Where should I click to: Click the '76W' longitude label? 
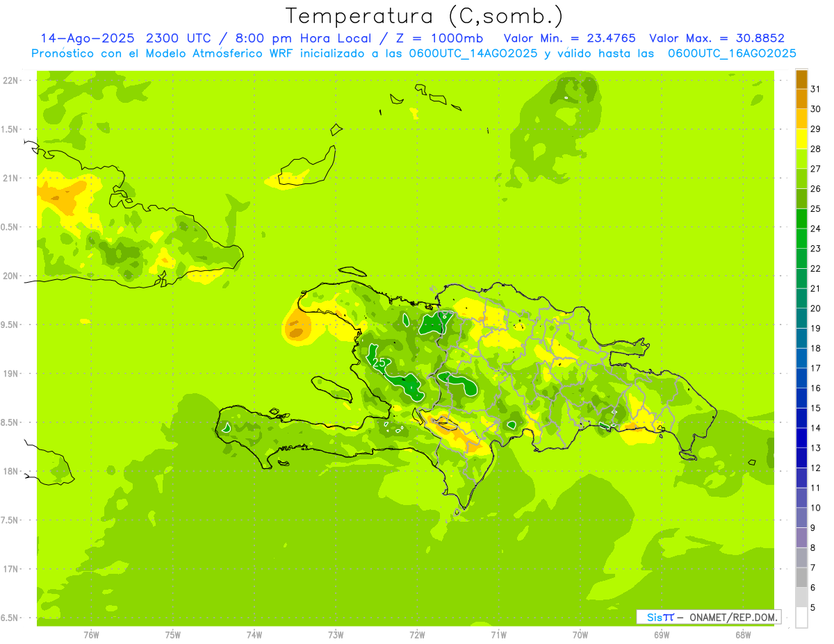(x=91, y=634)
